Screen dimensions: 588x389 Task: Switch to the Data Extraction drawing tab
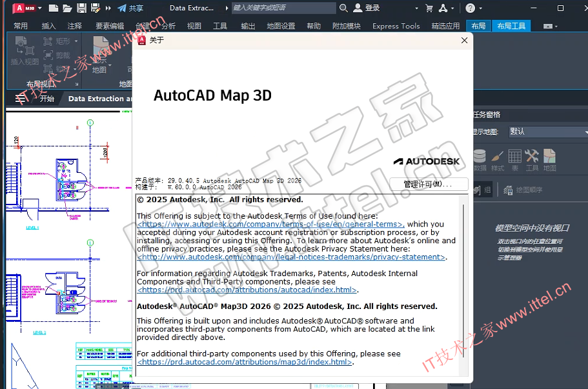point(99,99)
